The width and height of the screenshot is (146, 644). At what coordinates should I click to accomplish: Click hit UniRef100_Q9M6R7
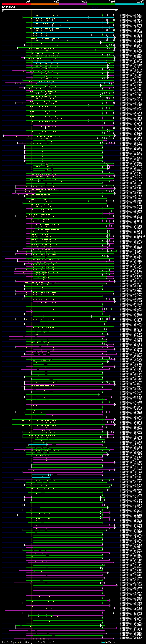click(131, 37)
